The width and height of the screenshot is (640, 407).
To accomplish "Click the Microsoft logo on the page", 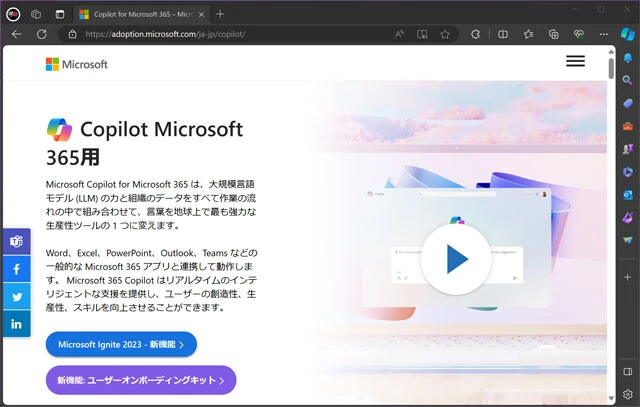I will pos(76,64).
